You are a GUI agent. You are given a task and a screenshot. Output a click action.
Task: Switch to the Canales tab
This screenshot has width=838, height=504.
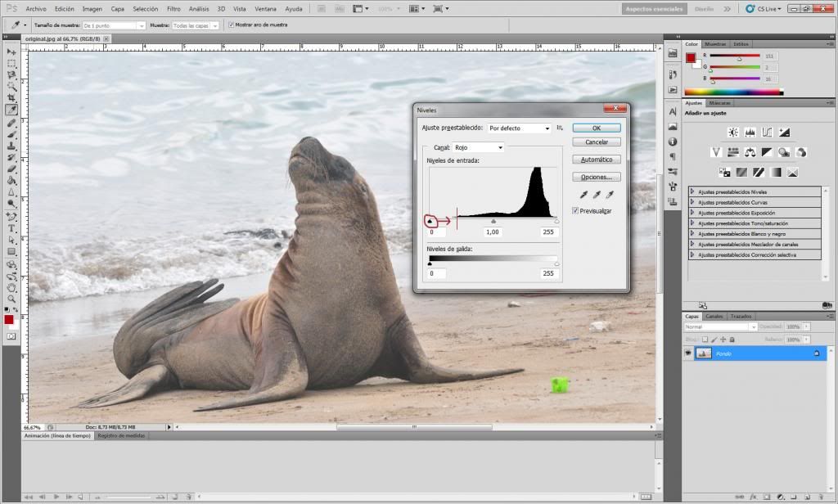tap(714, 317)
